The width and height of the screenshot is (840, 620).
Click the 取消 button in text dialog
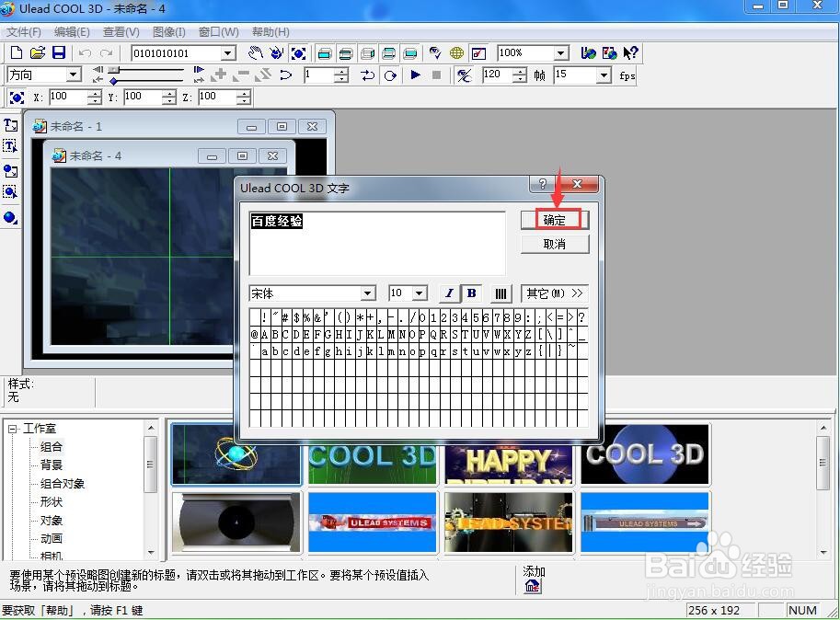[555, 244]
